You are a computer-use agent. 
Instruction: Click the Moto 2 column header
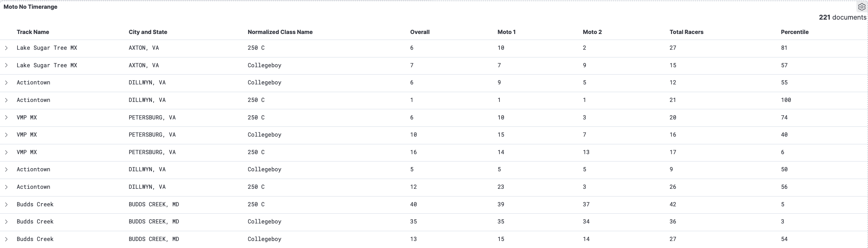pyautogui.click(x=592, y=32)
